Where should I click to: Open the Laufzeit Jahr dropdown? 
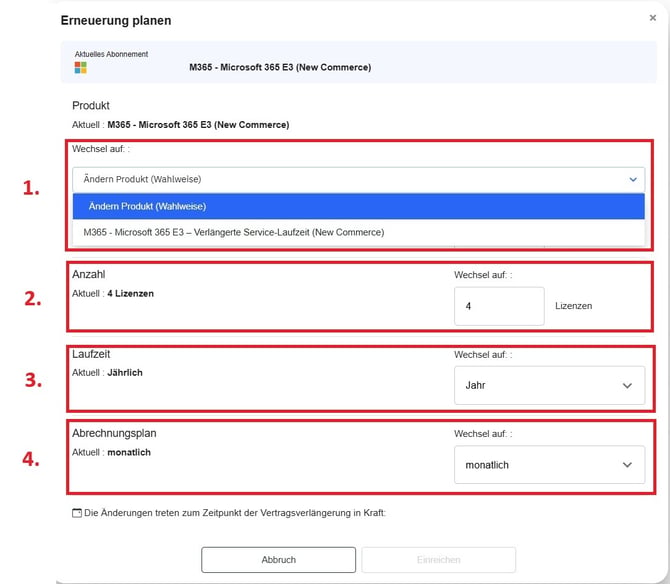tap(550, 385)
